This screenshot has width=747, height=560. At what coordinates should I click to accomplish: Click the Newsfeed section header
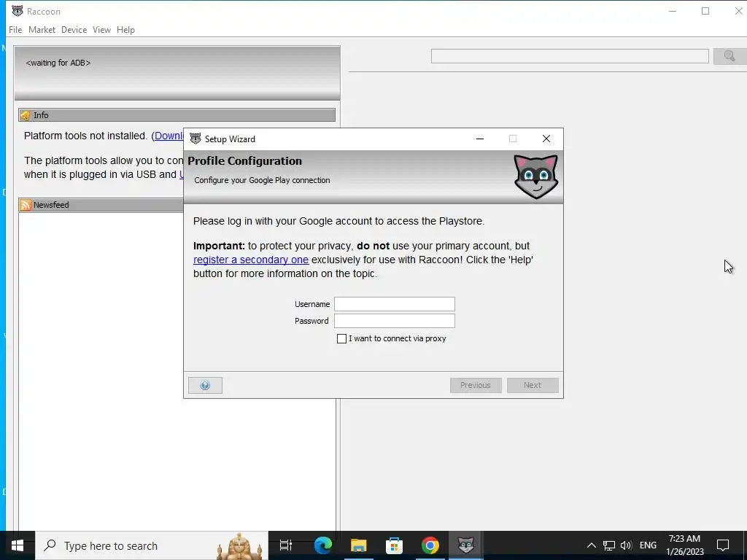[x=101, y=205]
